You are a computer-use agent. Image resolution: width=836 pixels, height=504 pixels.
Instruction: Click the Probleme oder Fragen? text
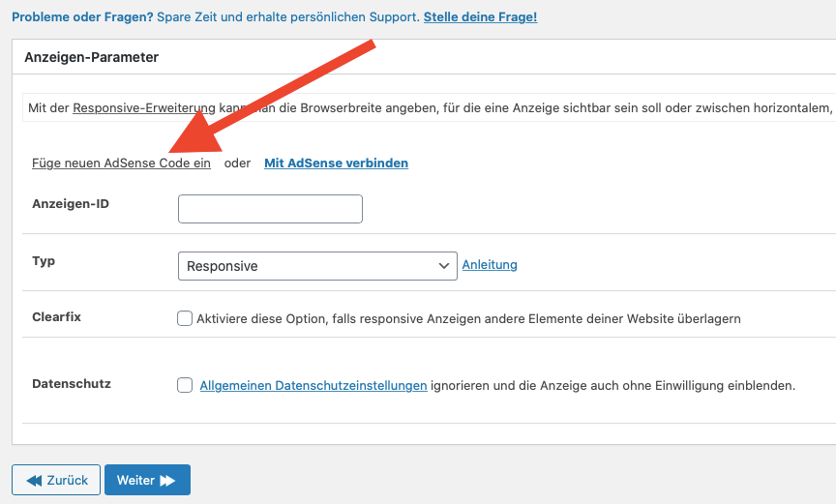82,17
